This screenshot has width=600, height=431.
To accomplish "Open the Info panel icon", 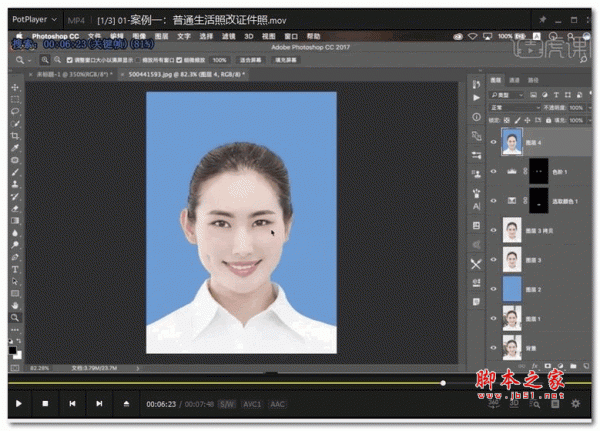I will point(476,117).
